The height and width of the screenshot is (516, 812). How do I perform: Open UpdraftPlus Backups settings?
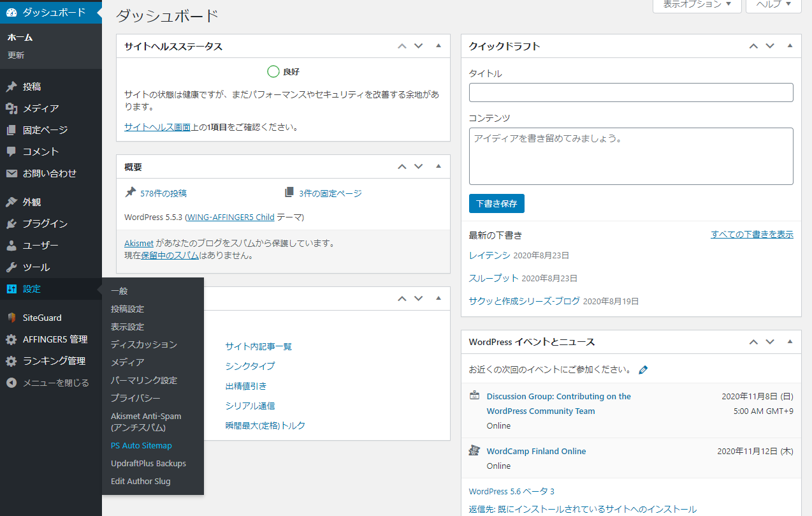point(149,464)
